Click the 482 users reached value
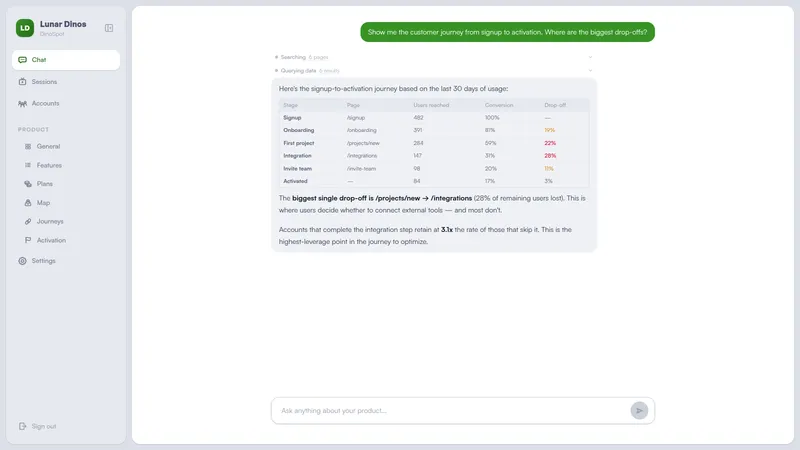Screen dimensions: 800x450 tap(418, 118)
